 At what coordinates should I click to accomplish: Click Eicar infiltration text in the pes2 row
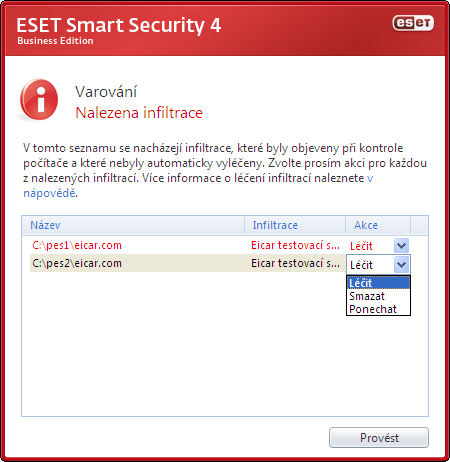[295, 263]
